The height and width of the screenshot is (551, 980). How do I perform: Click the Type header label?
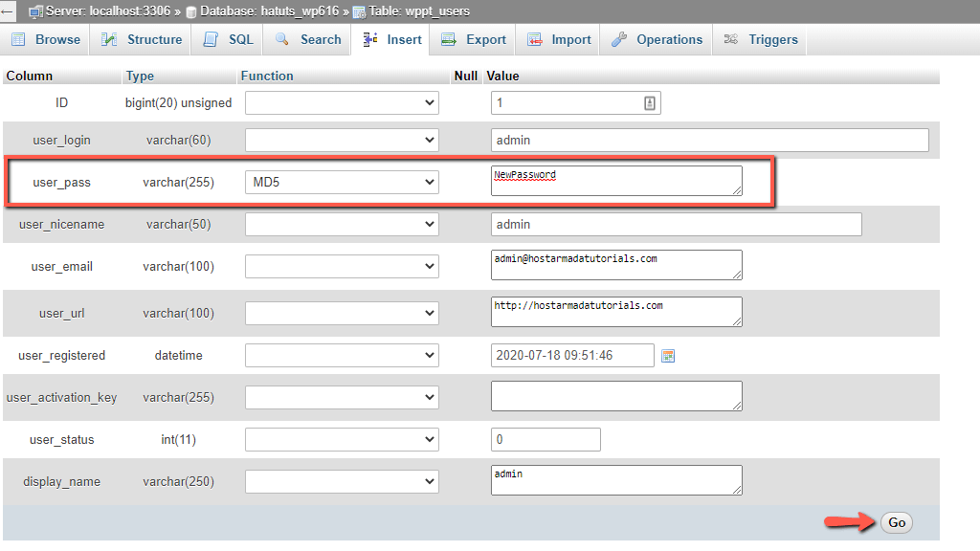click(x=140, y=77)
